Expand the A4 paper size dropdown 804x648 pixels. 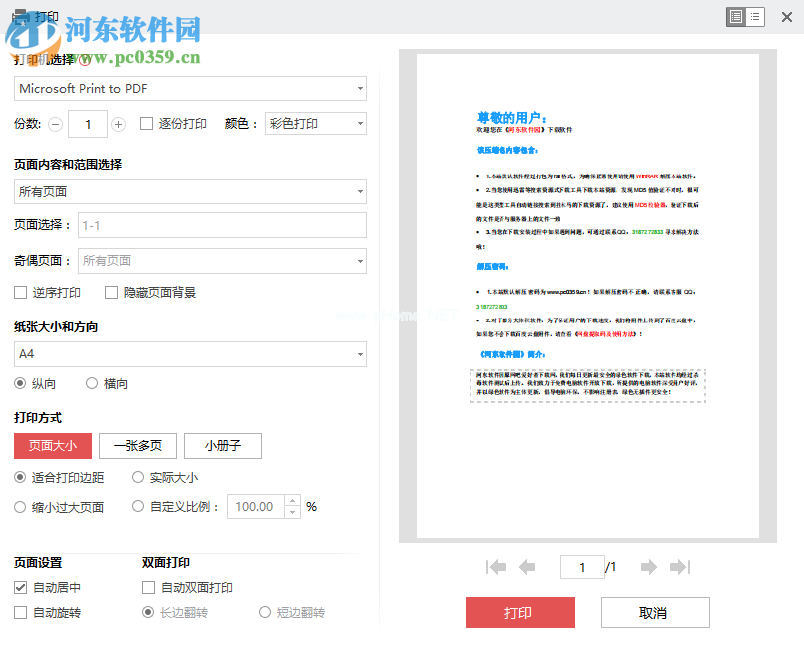coord(190,354)
